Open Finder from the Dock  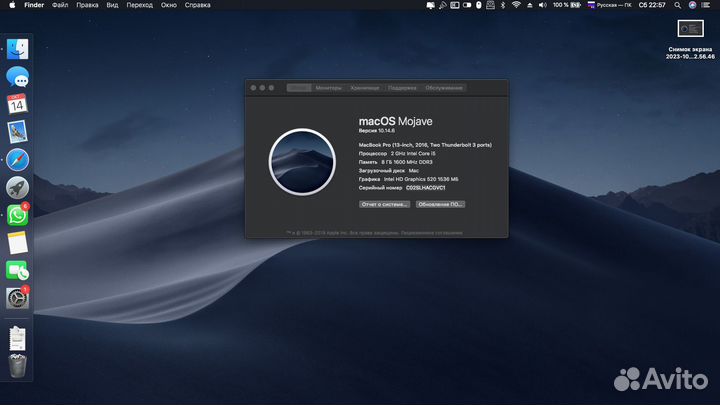(x=17, y=49)
